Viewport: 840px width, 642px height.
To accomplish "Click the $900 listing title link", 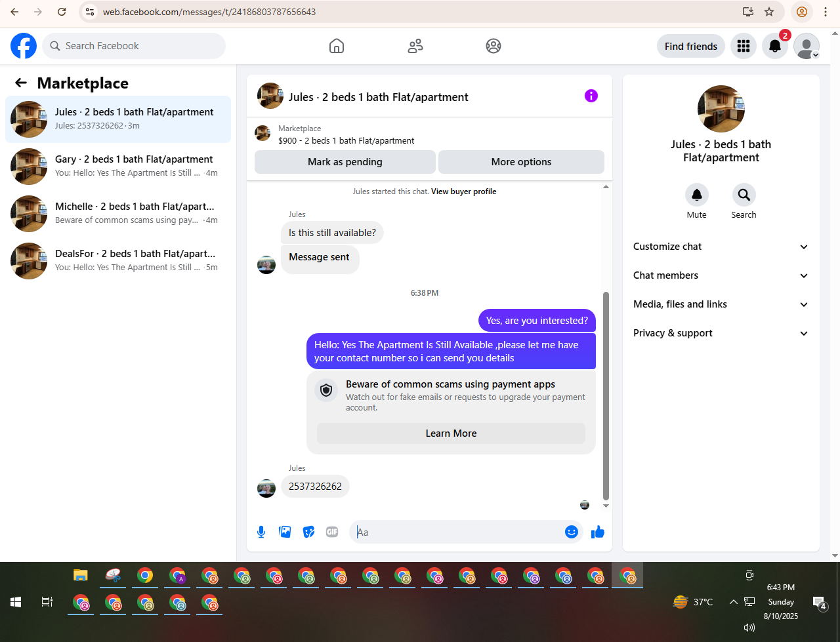I will click(x=346, y=140).
